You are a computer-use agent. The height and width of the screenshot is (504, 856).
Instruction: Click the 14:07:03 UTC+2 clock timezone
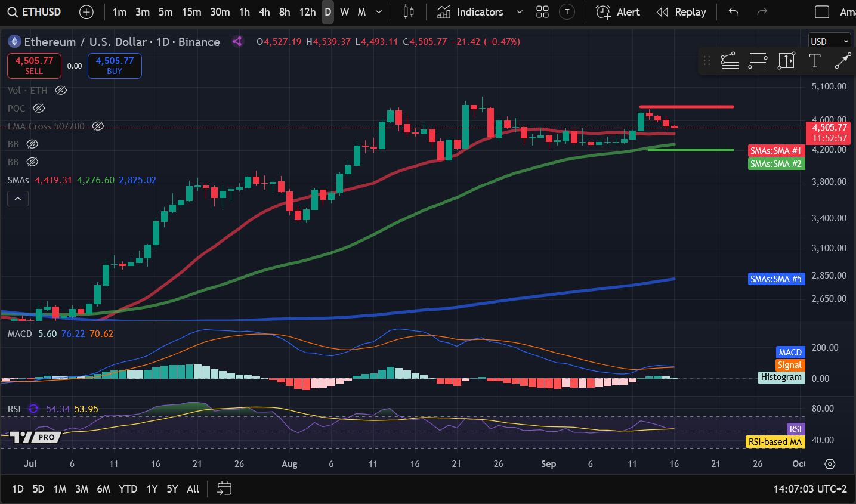[810, 489]
